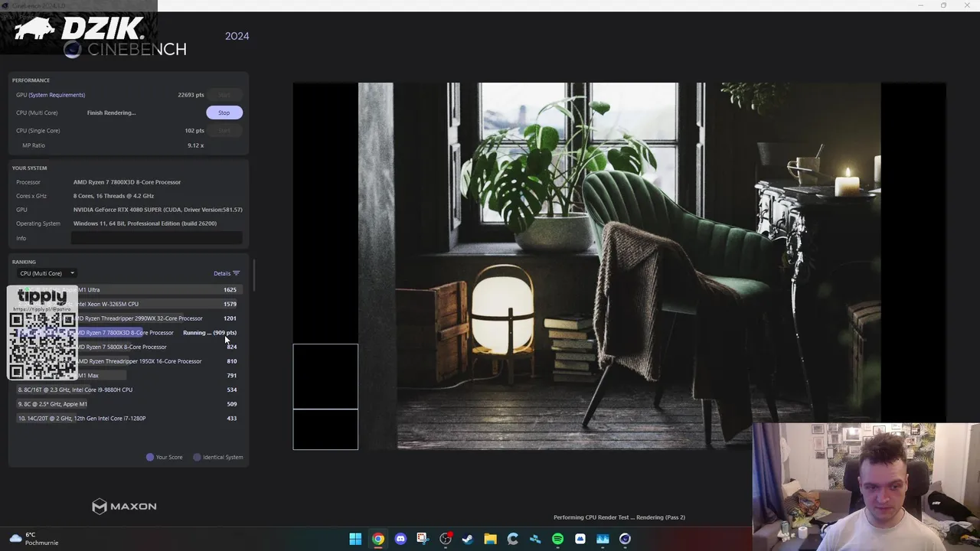Open the weather widget showing 6°C
Image resolution: width=980 pixels, height=551 pixels.
click(x=32, y=539)
